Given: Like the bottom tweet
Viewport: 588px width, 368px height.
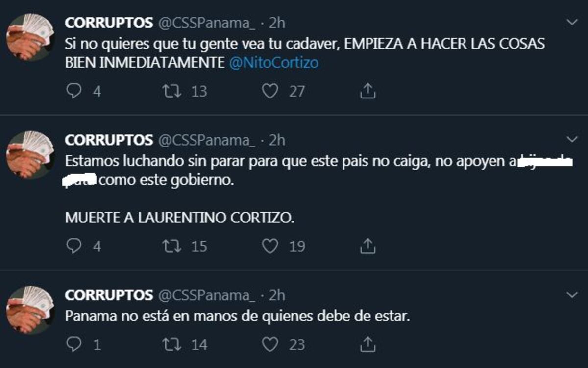Looking at the screenshot, I should point(269,344).
